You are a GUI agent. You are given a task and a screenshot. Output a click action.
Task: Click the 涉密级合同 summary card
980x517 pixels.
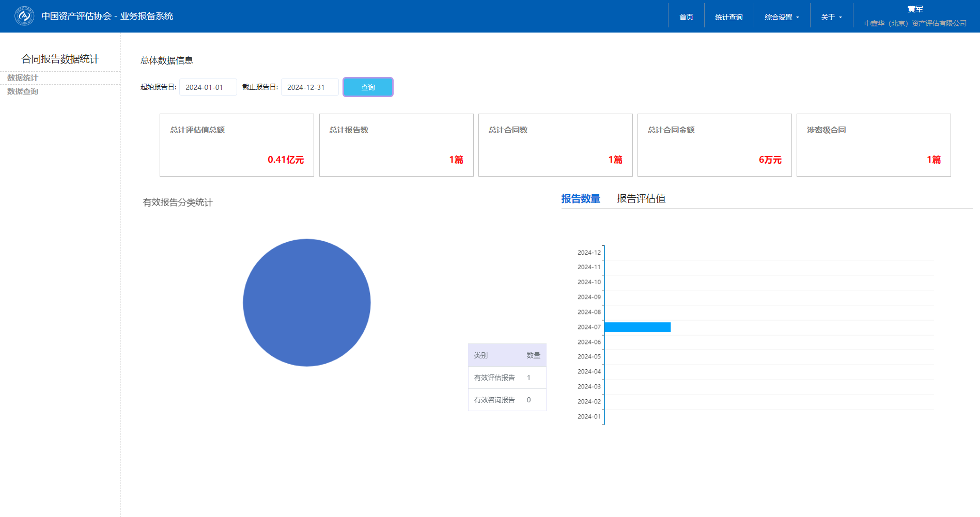(874, 145)
